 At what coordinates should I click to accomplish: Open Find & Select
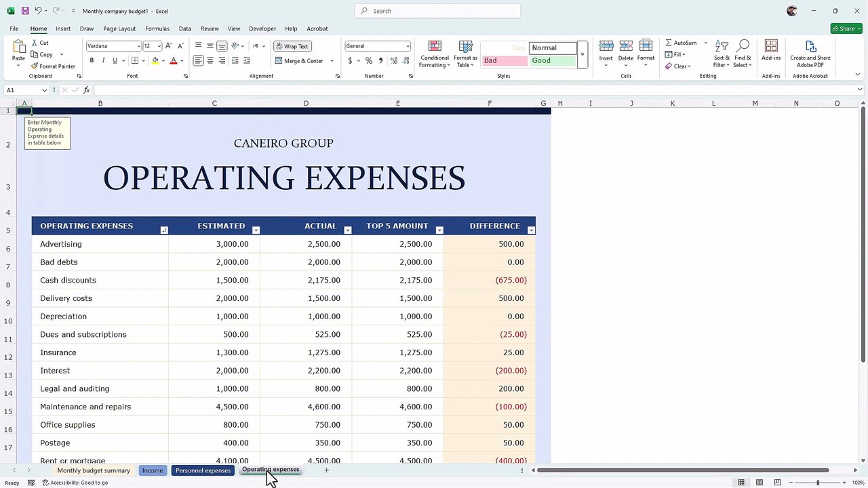(x=743, y=54)
